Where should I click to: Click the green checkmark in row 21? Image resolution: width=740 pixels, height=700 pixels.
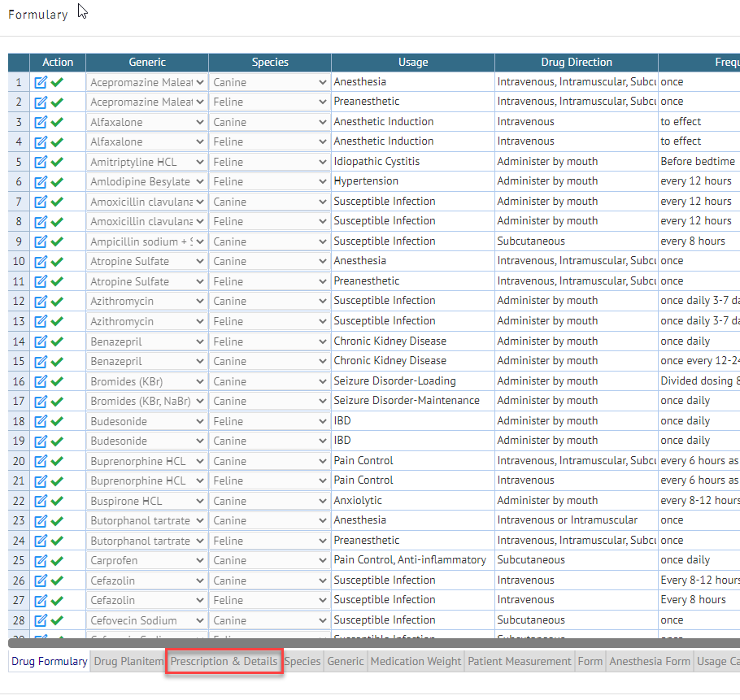click(57, 480)
